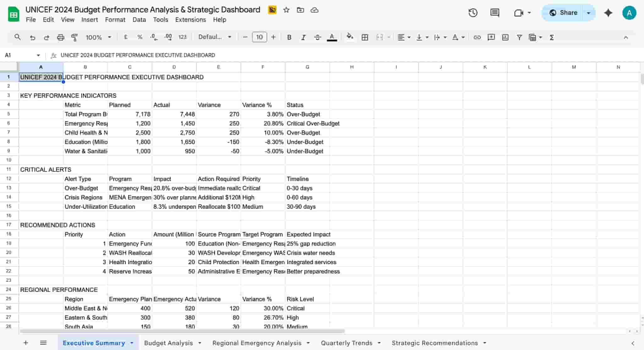Click the horizontal scrollbar
The height and width of the screenshot is (350, 644).
(182, 331)
